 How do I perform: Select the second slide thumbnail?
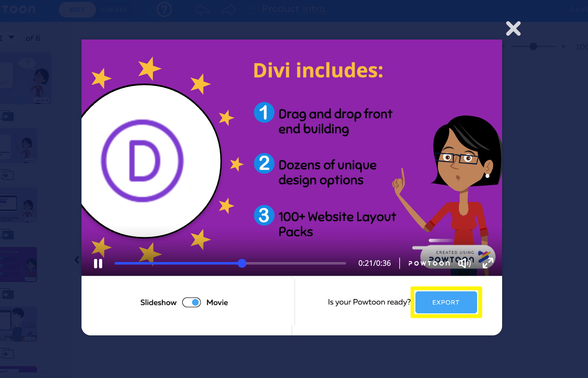tap(18, 145)
